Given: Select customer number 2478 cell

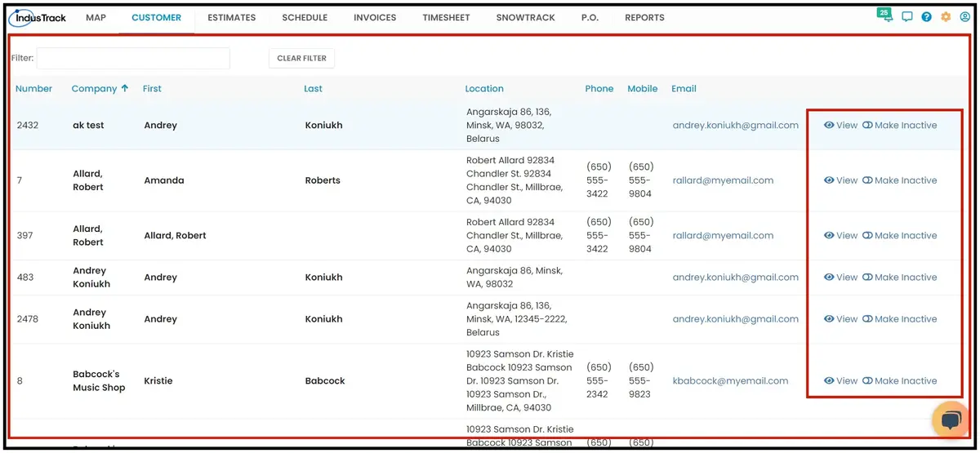Looking at the screenshot, I should pyautogui.click(x=28, y=319).
